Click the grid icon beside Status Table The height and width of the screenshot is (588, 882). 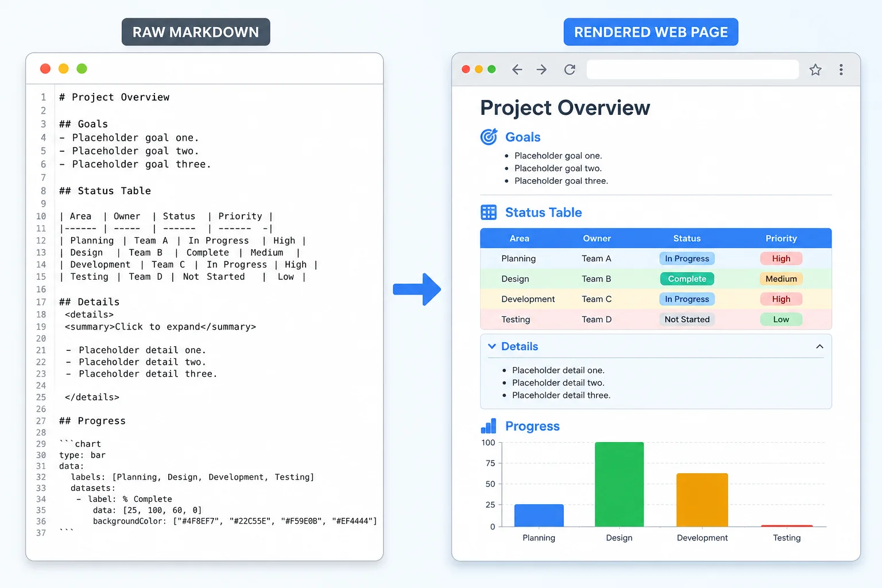click(x=489, y=212)
